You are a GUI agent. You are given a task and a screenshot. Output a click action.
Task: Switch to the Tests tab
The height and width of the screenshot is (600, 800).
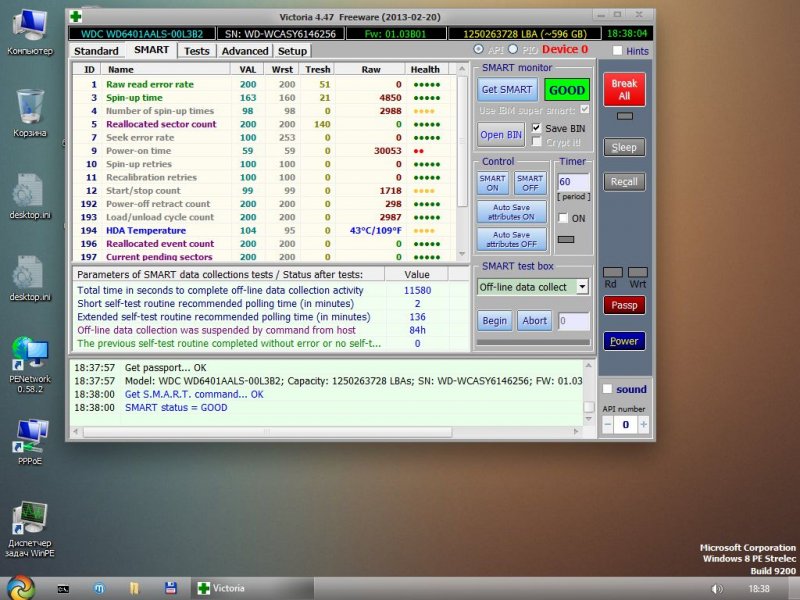(197, 51)
